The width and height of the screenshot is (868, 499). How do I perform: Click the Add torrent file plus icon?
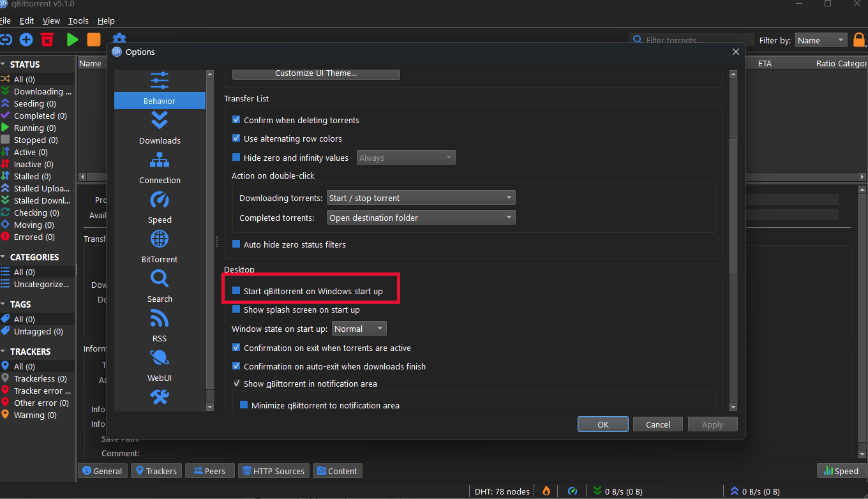[x=26, y=40]
